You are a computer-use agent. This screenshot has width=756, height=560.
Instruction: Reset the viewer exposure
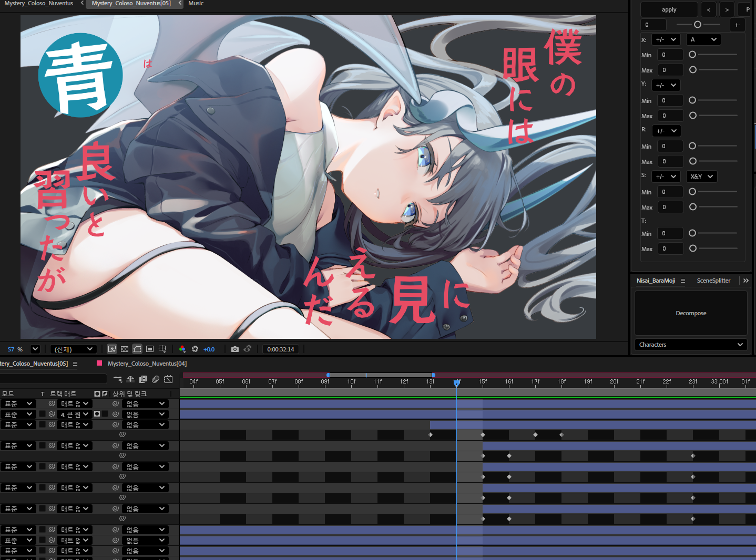click(x=195, y=349)
